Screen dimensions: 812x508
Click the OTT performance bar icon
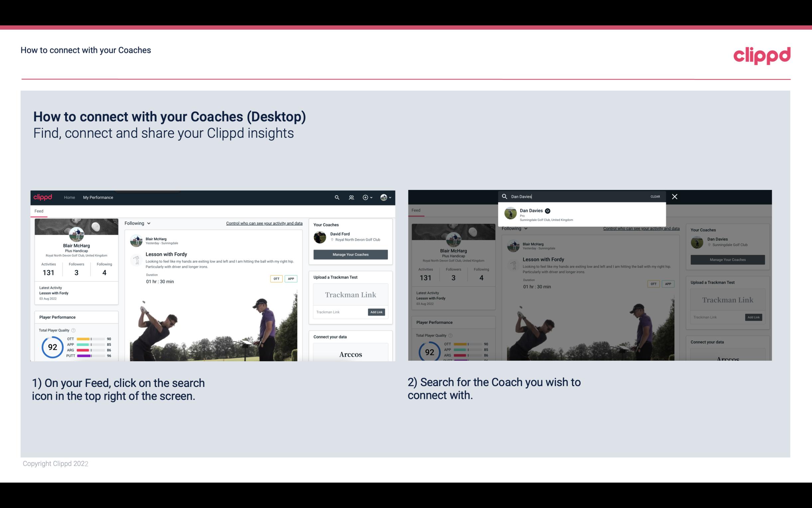(91, 339)
